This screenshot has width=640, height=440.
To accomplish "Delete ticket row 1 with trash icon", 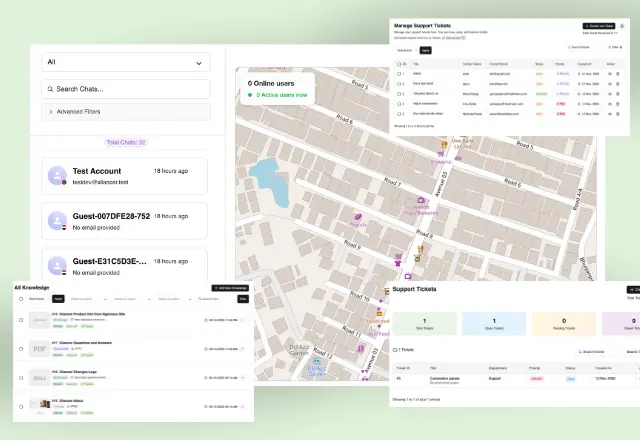I will [618, 74].
